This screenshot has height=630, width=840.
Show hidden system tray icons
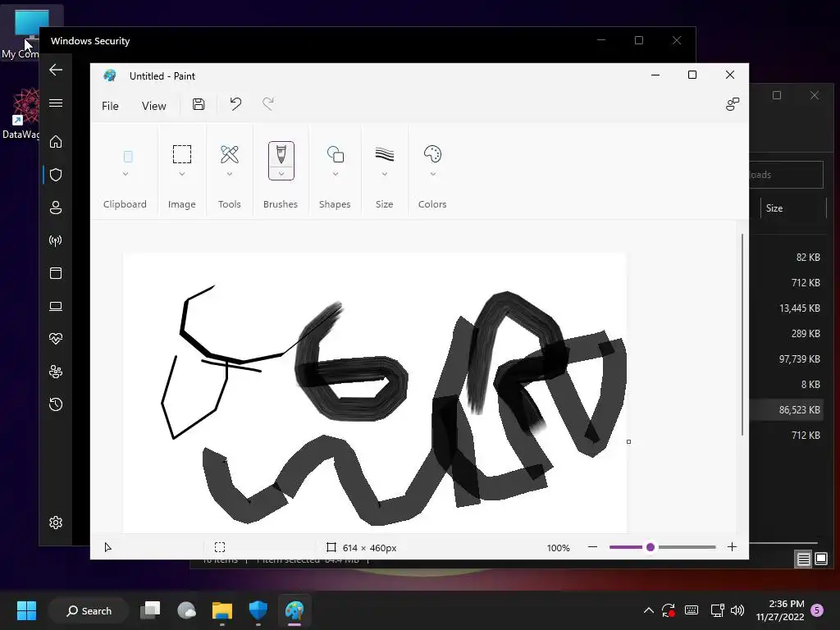648,610
